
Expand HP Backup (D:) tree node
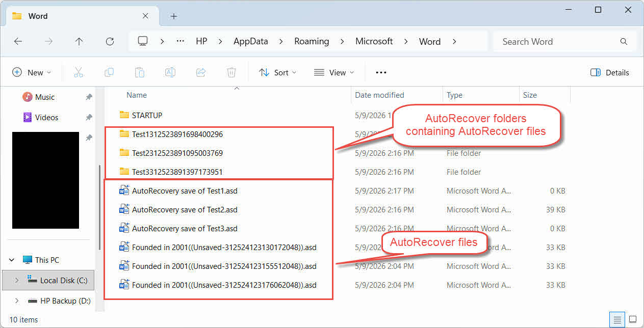click(17, 300)
